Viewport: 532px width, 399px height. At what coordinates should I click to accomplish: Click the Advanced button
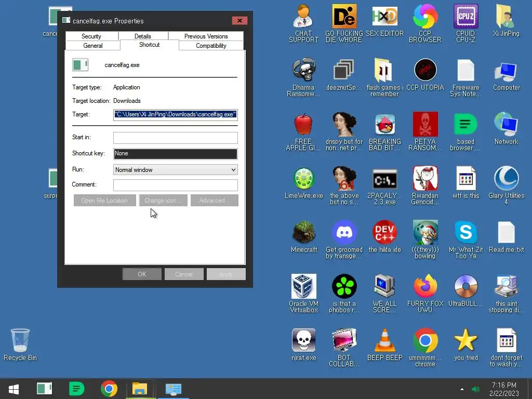click(215, 200)
